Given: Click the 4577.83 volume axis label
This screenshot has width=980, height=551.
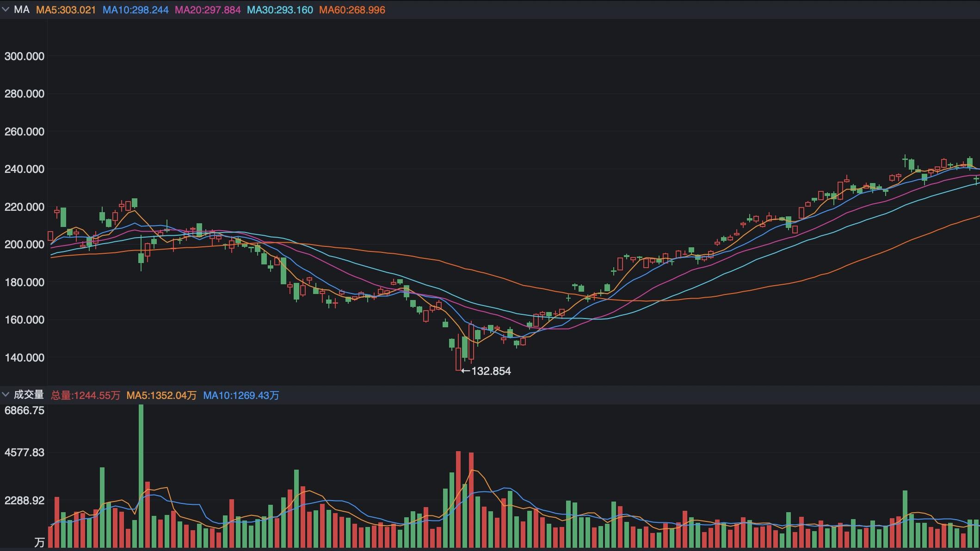Looking at the screenshot, I should (25, 453).
